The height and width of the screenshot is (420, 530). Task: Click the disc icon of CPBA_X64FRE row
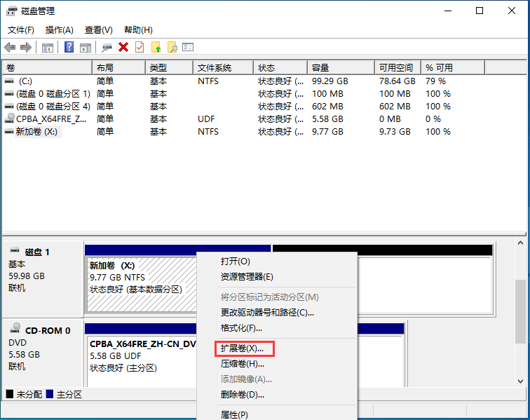10,118
